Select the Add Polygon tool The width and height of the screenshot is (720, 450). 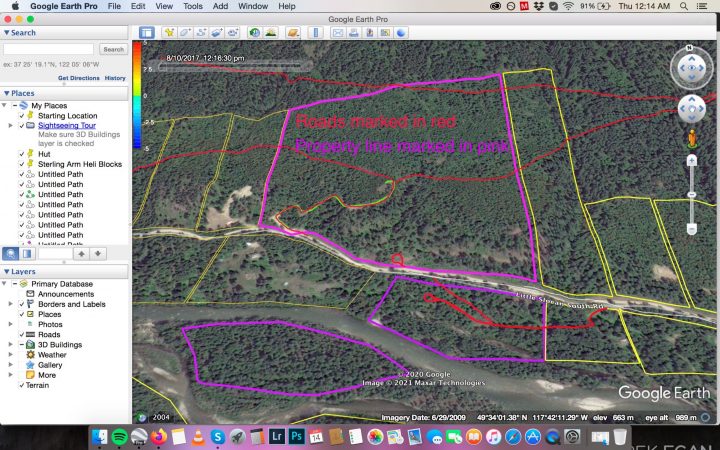tap(186, 33)
